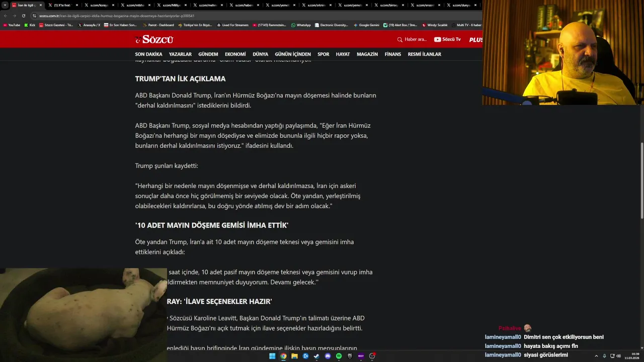Open Epic Games Launcher in taskbar
Viewport: 644px width, 362px height.
point(350,356)
